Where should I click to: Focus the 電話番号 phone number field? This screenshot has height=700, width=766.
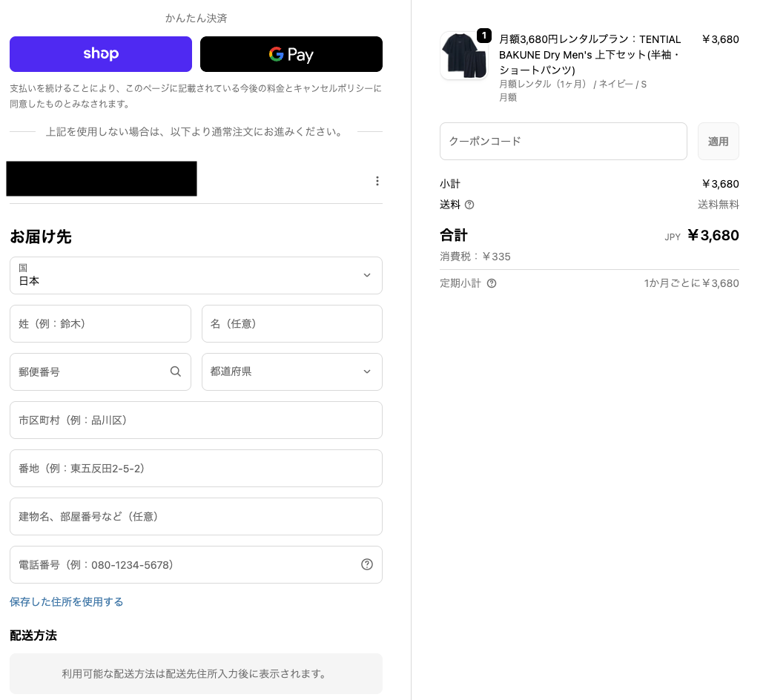pyautogui.click(x=185, y=564)
